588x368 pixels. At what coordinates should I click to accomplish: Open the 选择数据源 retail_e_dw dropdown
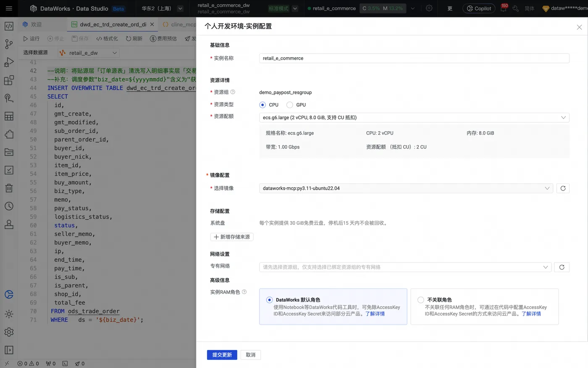[x=88, y=53]
